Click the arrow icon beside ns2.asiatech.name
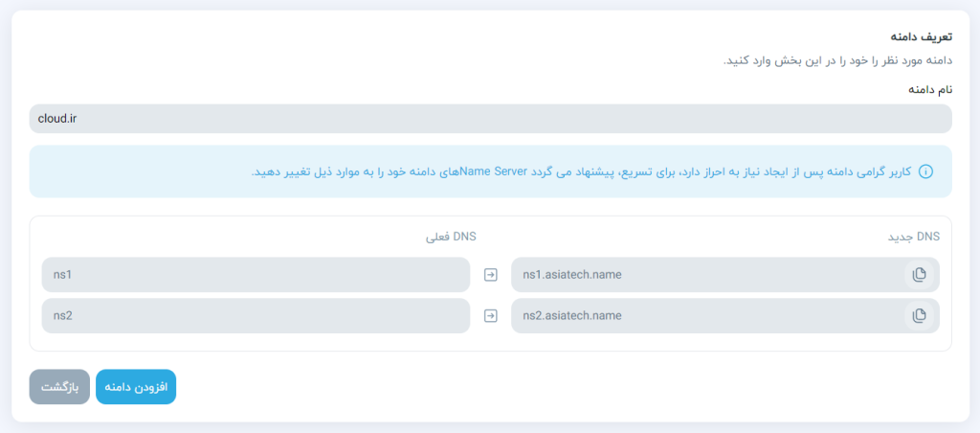The image size is (980, 433). pyautogui.click(x=491, y=315)
